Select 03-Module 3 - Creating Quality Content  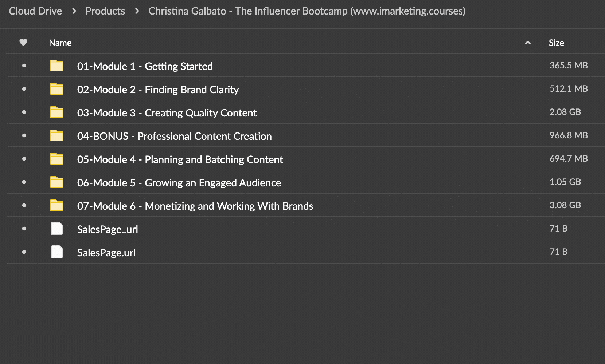tap(167, 113)
